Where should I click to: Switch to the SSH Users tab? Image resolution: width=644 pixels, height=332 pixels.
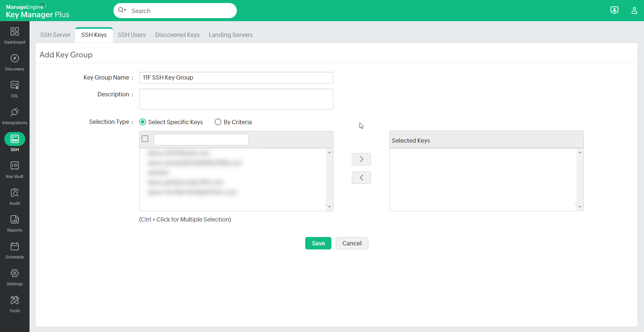coord(132,35)
